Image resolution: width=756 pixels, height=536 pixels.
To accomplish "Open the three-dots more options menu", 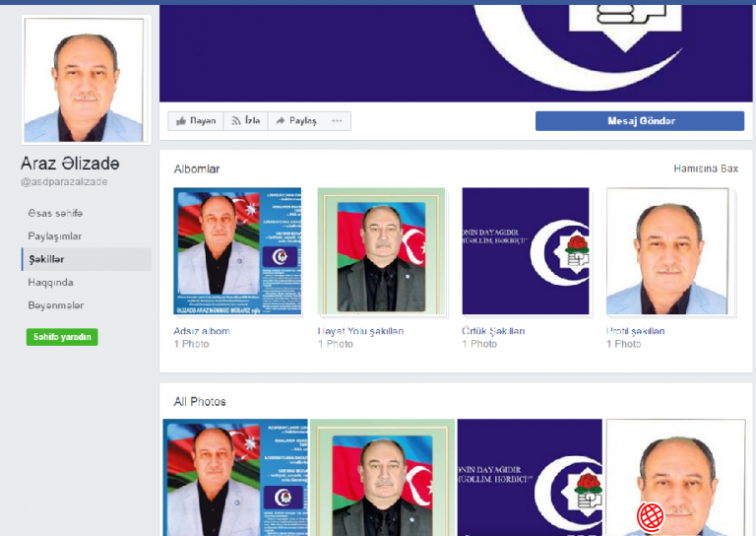I will coord(337,121).
